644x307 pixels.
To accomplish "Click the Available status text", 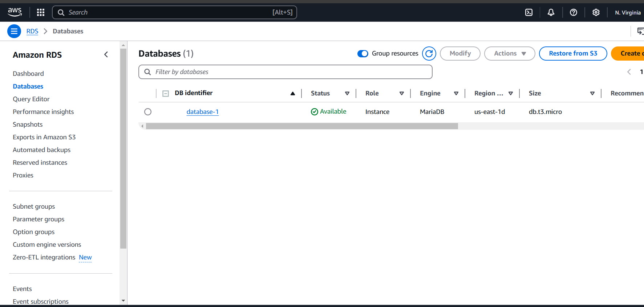I will (333, 111).
